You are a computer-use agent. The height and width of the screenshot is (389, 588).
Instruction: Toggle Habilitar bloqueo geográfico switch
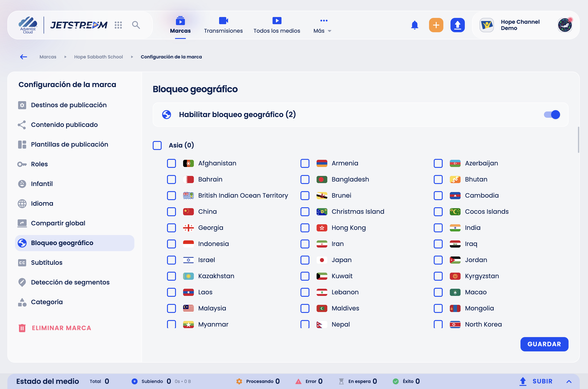pyautogui.click(x=552, y=115)
